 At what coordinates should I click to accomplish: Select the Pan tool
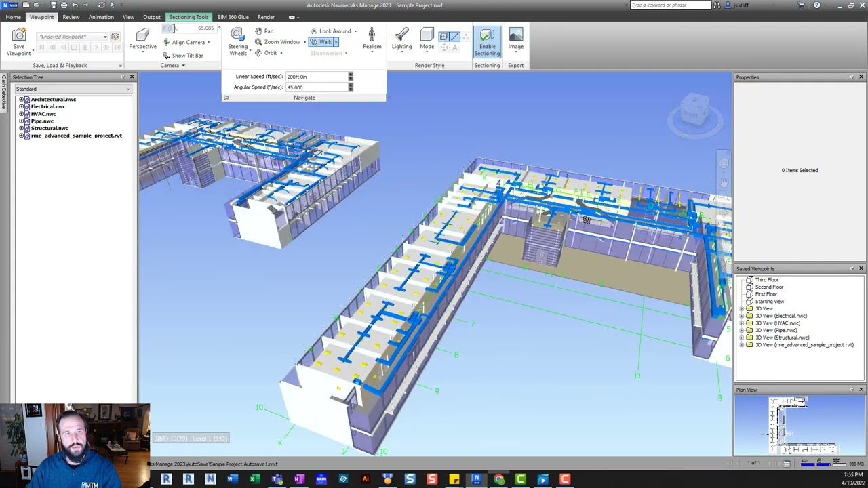tap(264, 31)
